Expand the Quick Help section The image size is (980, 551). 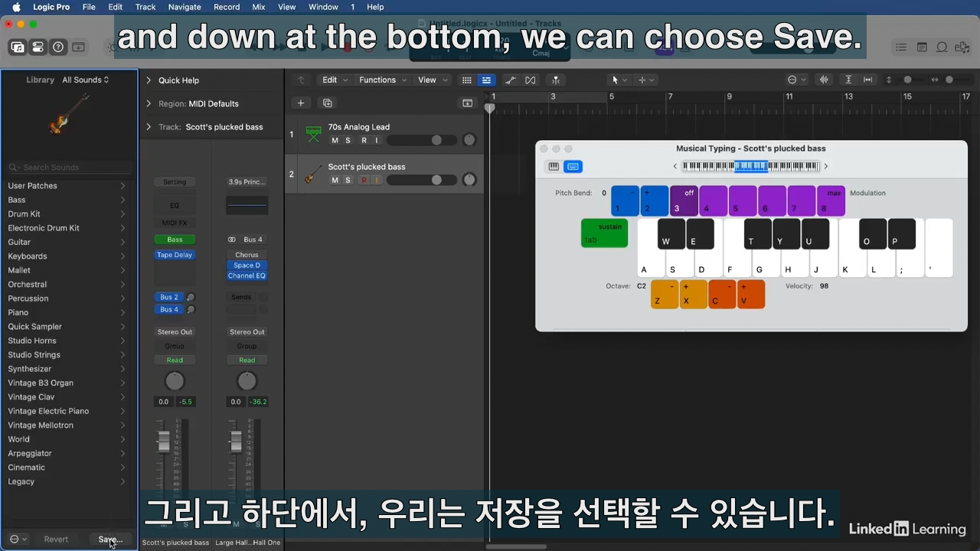149,80
